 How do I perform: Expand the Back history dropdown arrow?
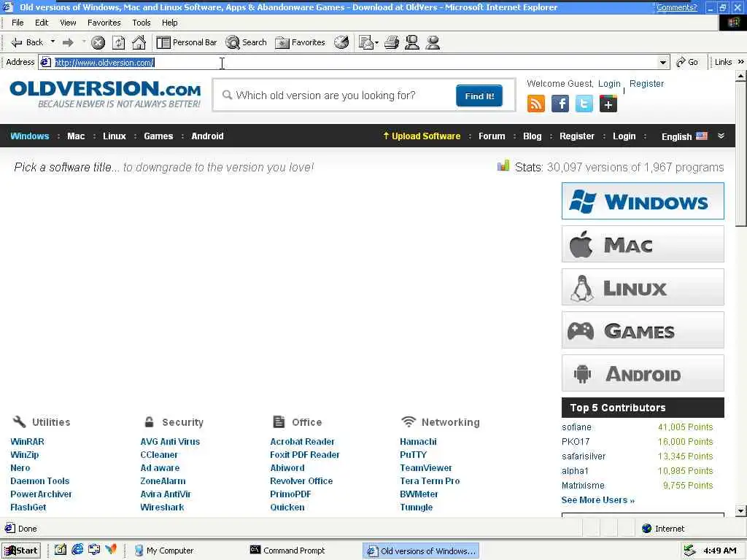tap(53, 42)
